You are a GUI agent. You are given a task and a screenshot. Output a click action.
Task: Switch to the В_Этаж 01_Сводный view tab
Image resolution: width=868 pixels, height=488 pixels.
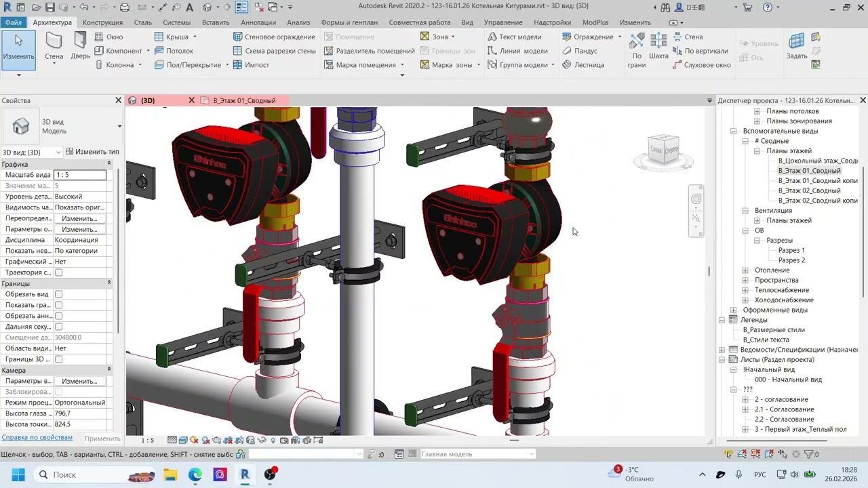point(244,100)
